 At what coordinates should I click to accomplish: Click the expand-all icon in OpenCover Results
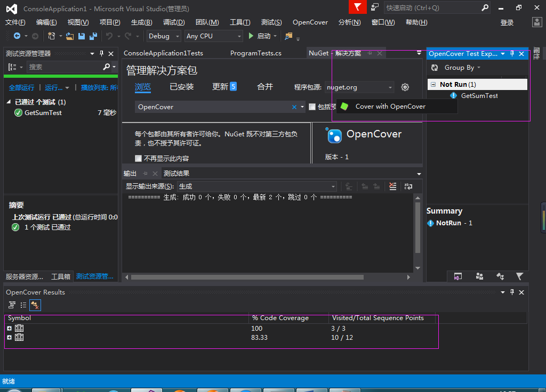coord(12,305)
